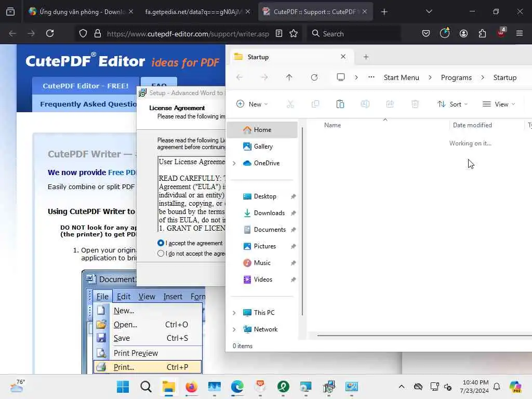
Task: Open Firefox list all tabs dropdown
Action: coord(429,11)
